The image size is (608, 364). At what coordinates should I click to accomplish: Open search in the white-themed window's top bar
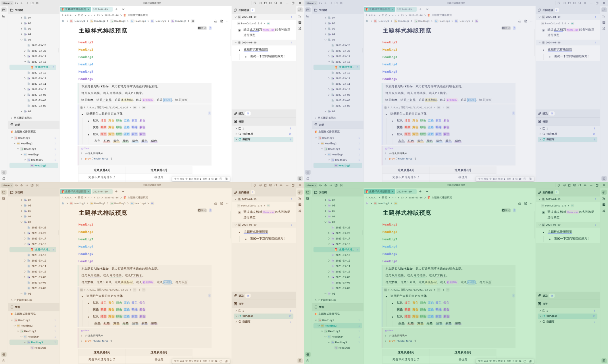click(x=276, y=3)
